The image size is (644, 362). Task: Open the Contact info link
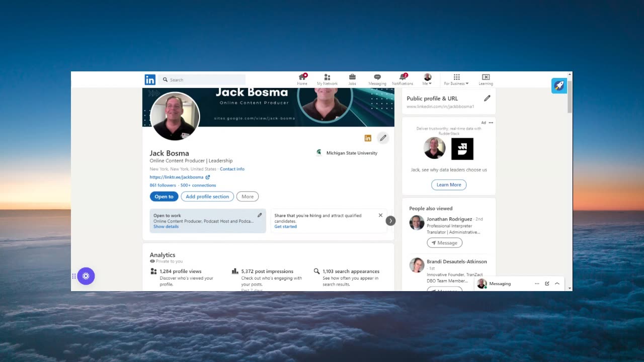point(232,169)
